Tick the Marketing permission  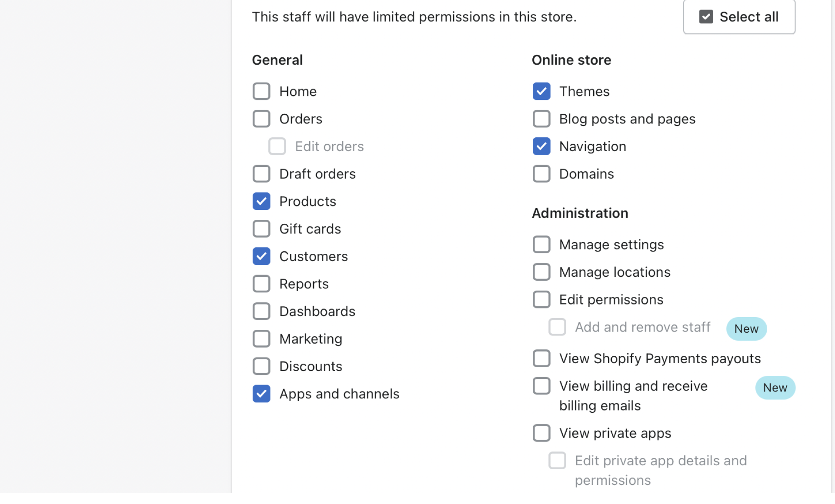(x=261, y=339)
